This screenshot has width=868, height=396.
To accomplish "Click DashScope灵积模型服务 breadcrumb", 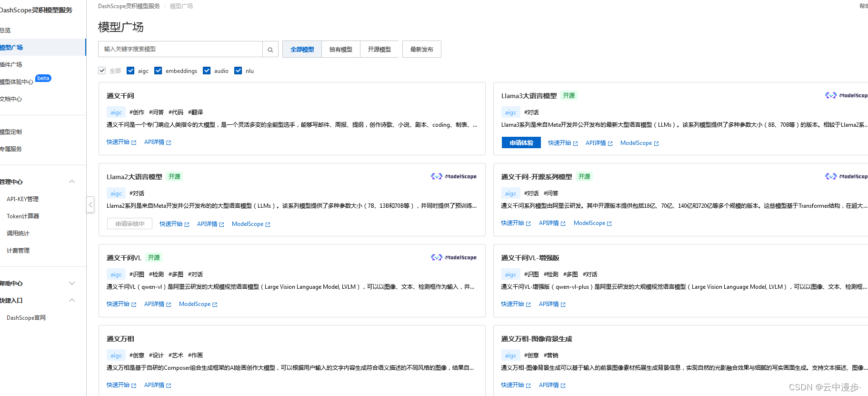I will [x=129, y=6].
